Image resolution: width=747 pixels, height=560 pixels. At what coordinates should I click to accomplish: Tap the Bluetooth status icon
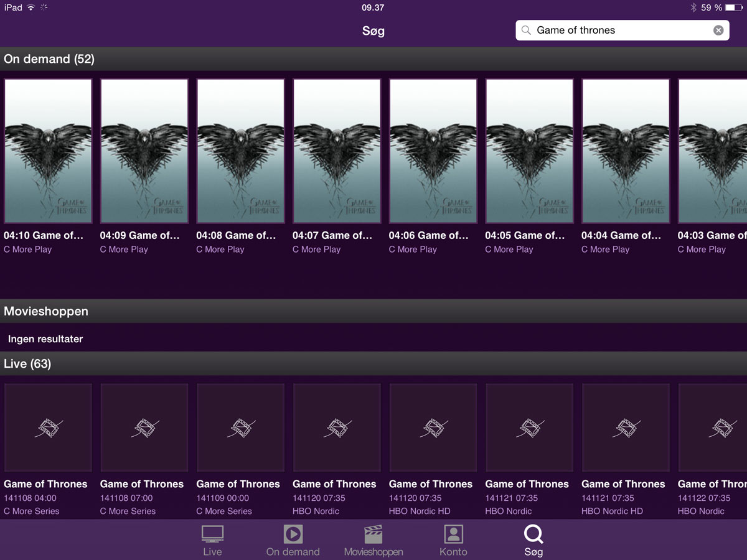pyautogui.click(x=693, y=7)
